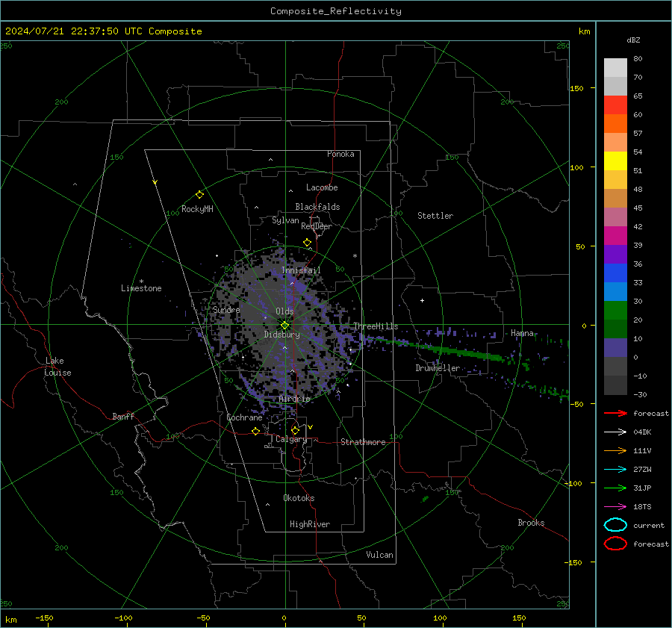This screenshot has height=628, width=672.
Task: Click the yellow diamond marker above Calgary
Action: (295, 430)
